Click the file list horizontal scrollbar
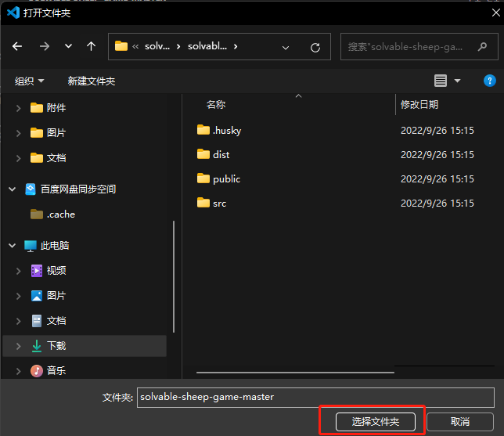Viewport: 504px width, 436px height. (x=295, y=373)
